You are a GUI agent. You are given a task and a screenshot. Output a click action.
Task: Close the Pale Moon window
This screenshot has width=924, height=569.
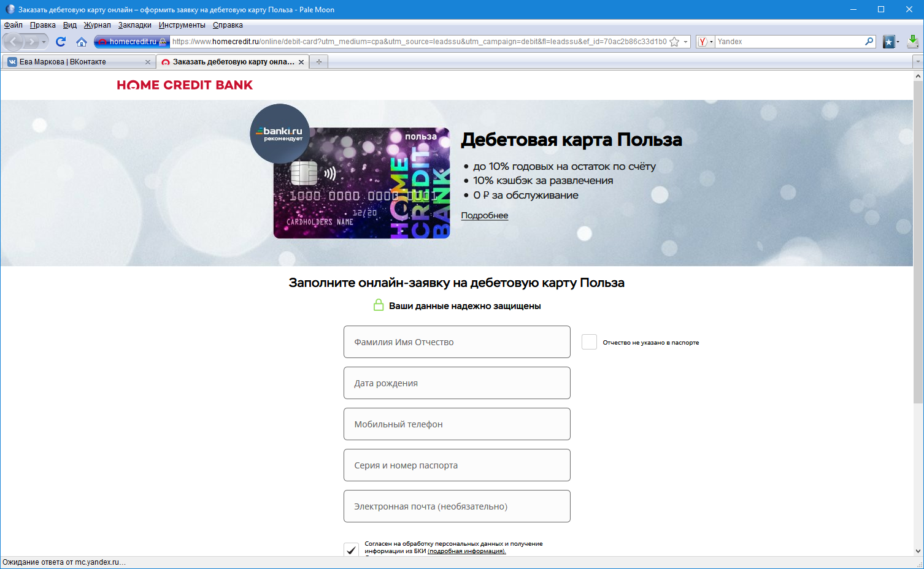point(909,9)
